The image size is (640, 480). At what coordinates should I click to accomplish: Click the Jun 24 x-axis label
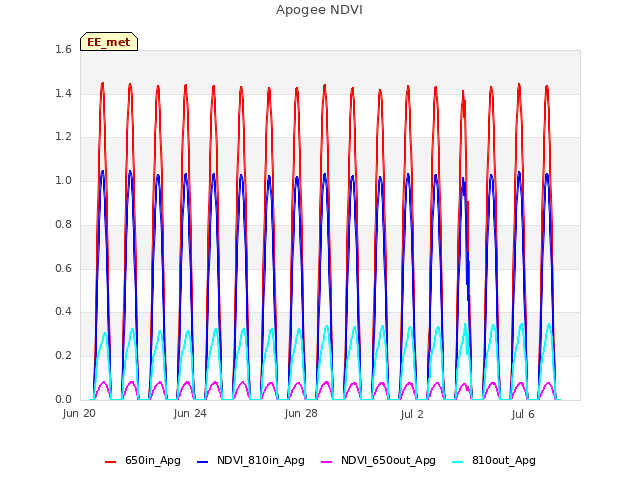click(x=190, y=413)
